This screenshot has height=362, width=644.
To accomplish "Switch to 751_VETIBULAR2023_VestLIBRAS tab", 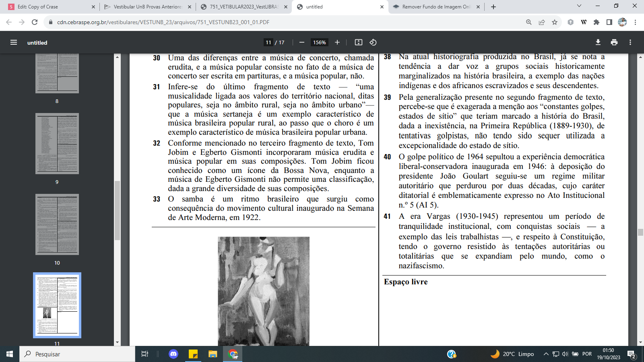I will pyautogui.click(x=244, y=7).
